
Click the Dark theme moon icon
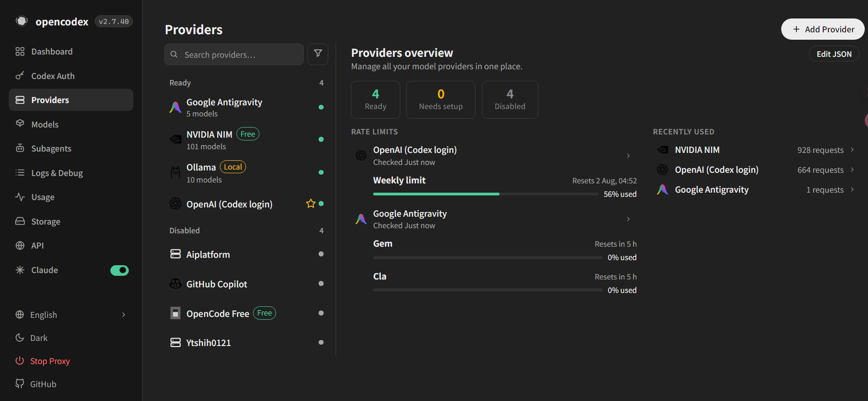[x=19, y=337]
